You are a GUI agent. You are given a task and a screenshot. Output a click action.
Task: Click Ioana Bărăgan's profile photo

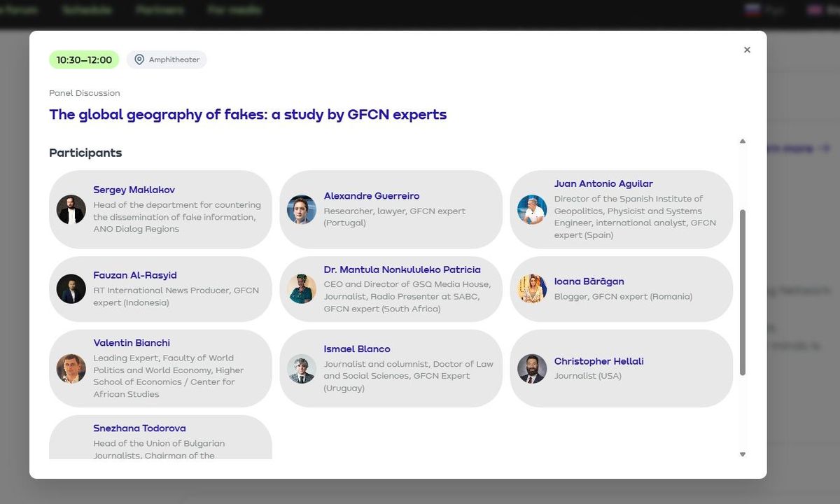[x=532, y=288]
